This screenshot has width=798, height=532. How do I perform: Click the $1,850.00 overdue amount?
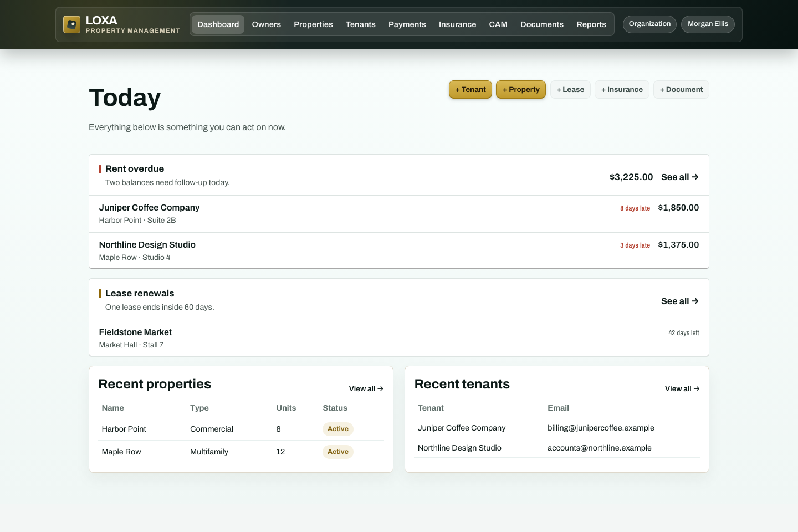678,208
